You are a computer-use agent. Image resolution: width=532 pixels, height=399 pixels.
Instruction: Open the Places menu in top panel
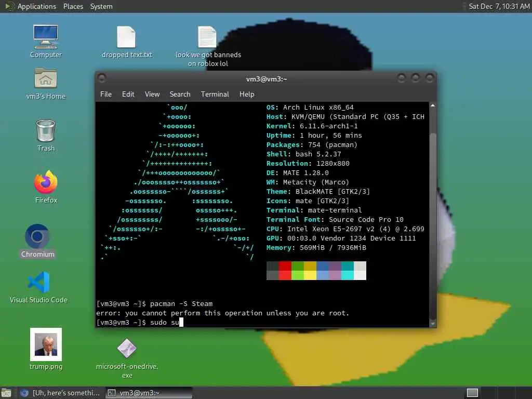pyautogui.click(x=73, y=6)
